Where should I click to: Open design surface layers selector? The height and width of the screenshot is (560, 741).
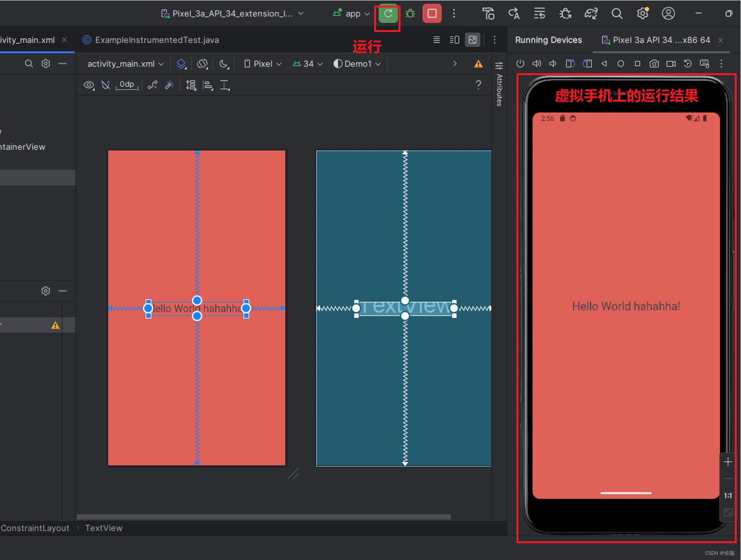(x=182, y=64)
